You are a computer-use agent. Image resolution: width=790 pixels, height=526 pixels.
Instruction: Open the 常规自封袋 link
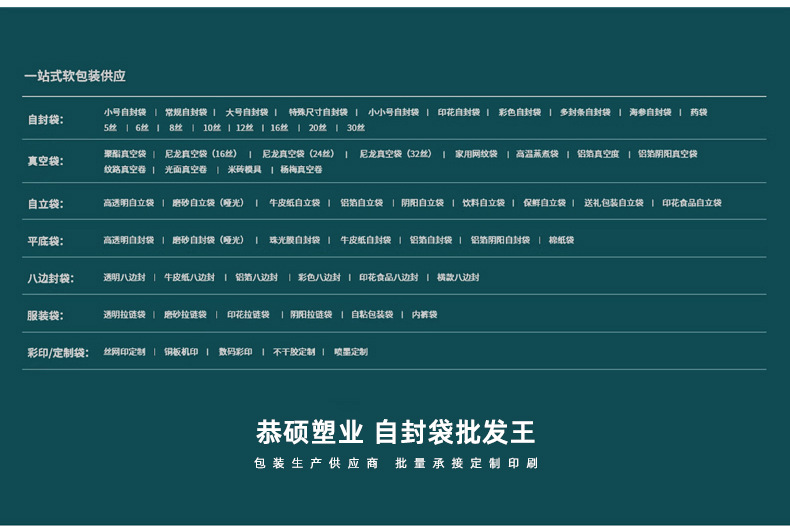pyautogui.click(x=186, y=112)
